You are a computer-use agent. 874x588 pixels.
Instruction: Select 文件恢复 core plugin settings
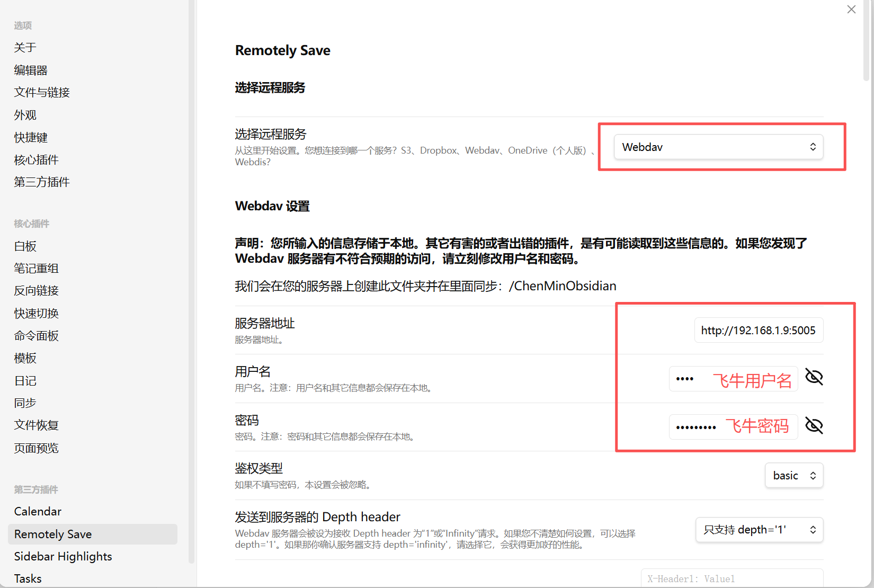[36, 425]
